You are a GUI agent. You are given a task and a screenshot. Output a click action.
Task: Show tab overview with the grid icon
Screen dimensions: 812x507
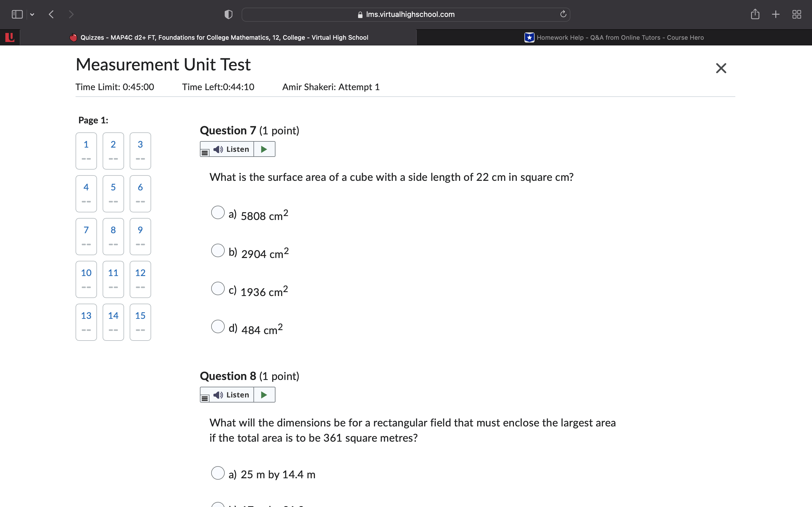click(796, 14)
